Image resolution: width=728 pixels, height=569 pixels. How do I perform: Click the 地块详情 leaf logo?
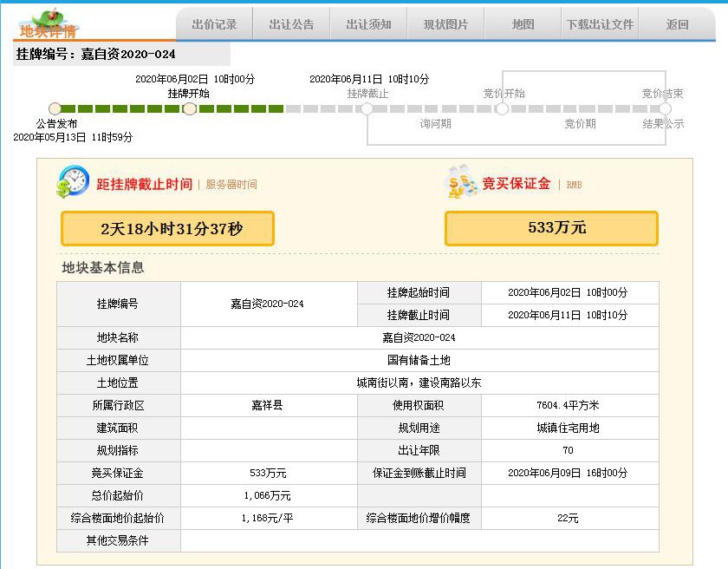(48, 24)
